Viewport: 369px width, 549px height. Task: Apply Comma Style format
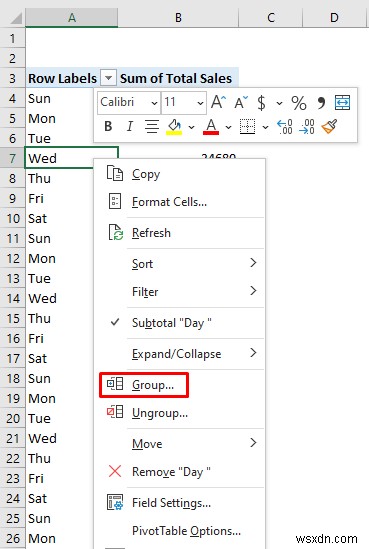tap(321, 103)
